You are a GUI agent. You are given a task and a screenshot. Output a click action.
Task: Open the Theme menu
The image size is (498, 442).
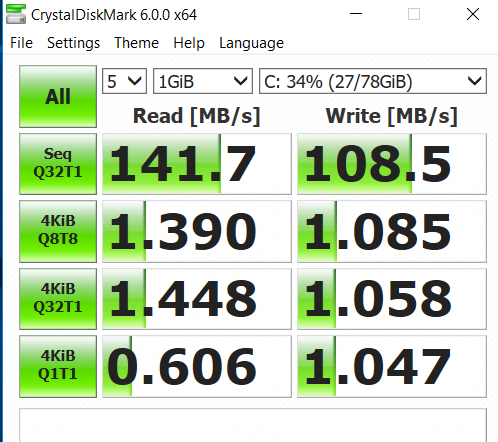tap(136, 43)
